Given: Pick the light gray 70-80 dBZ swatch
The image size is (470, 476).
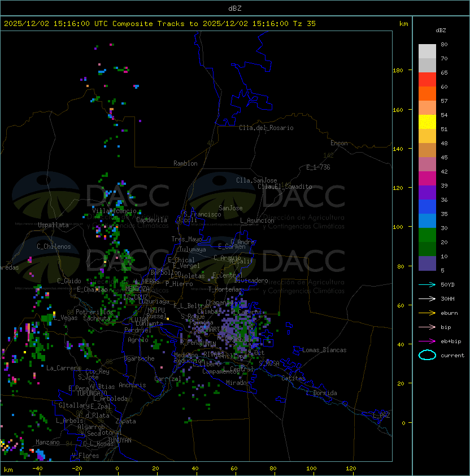Looking at the screenshot, I should (x=427, y=51).
